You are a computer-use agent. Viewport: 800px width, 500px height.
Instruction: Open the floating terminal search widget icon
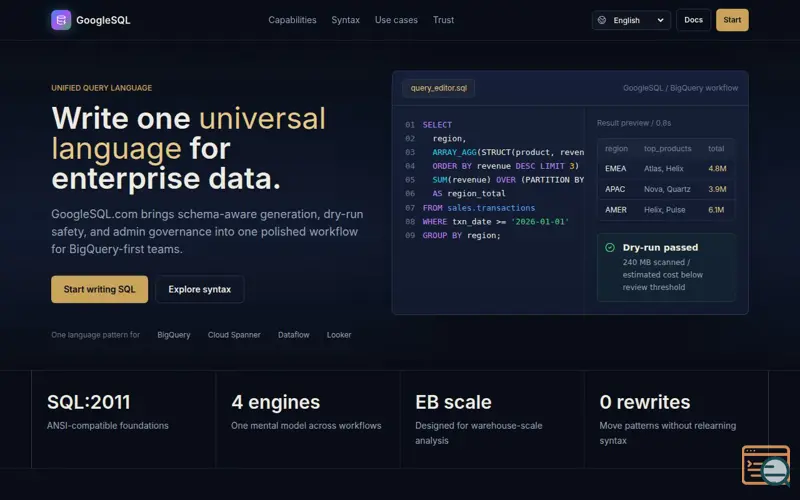[x=766, y=465]
